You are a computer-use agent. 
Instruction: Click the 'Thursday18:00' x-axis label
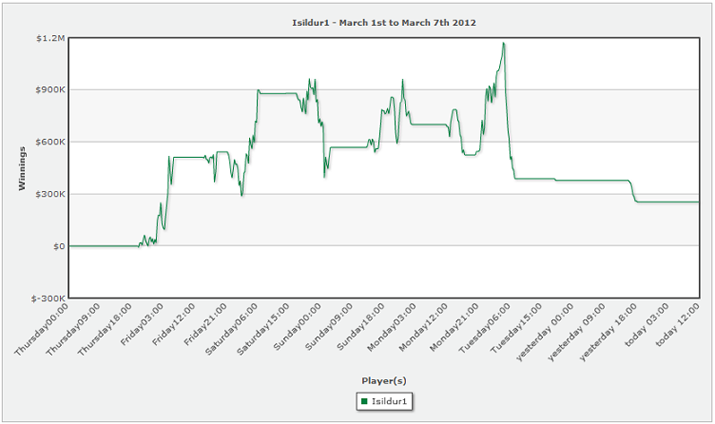click(x=105, y=329)
